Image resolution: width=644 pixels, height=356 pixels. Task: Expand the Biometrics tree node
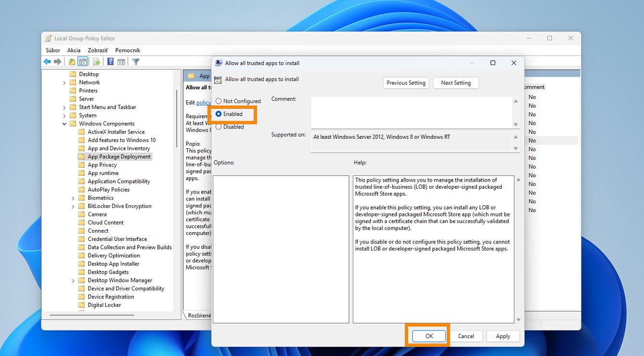73,198
